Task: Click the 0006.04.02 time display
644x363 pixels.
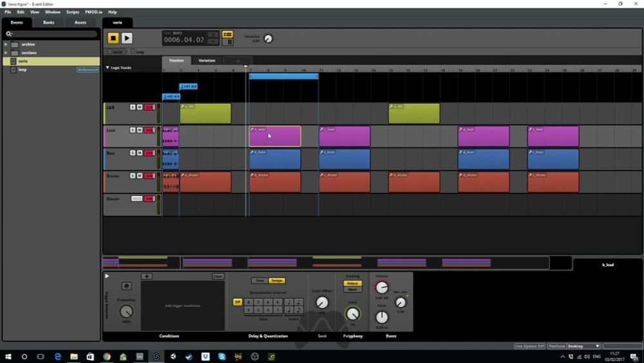Action: [x=184, y=40]
